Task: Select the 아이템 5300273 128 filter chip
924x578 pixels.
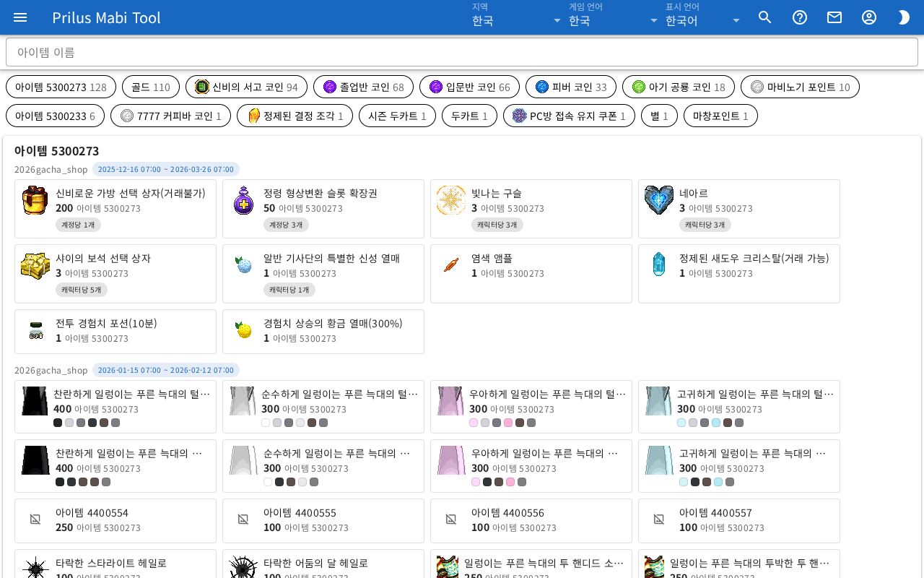Action: pos(61,87)
